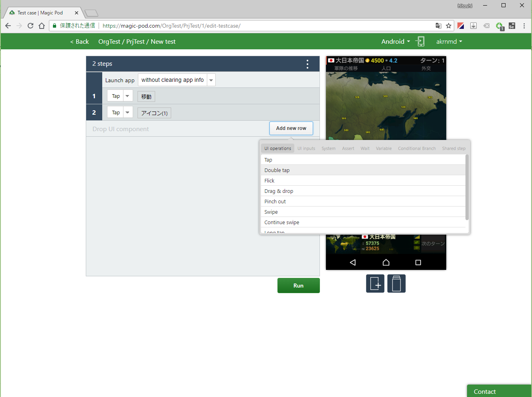Click the red-blue flag extension icon
Viewport: 532px width, 397px height.
(461, 26)
